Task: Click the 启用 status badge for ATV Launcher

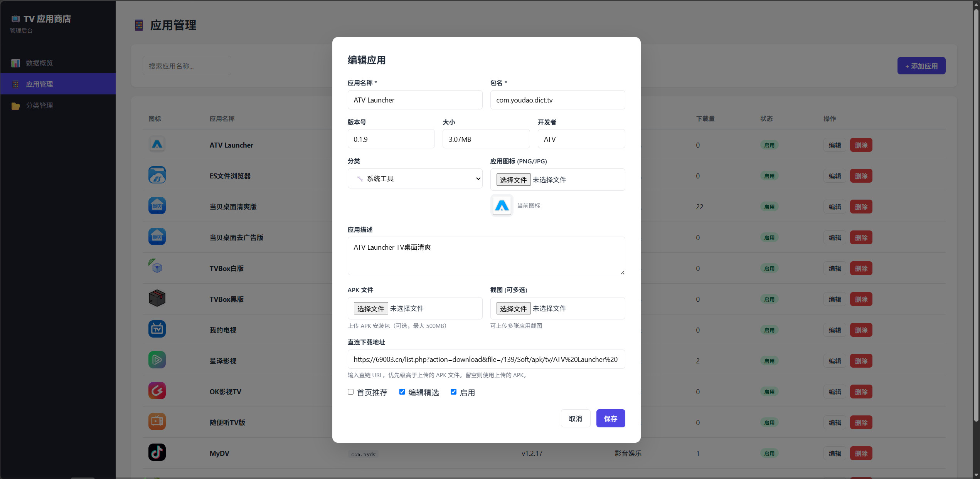Action: click(770, 145)
